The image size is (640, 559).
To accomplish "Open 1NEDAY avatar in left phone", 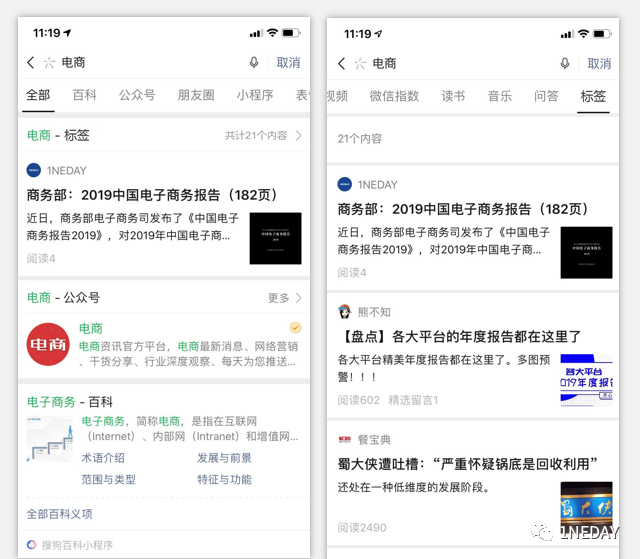I will pos(33,170).
